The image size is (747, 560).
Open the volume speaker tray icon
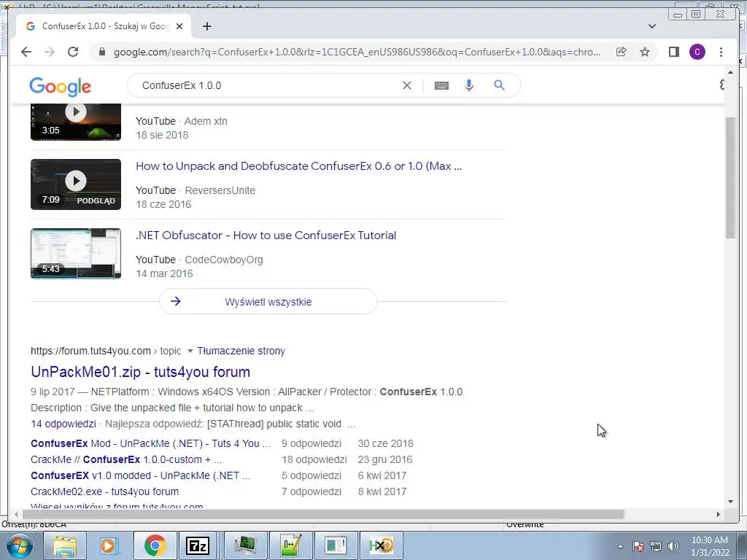tap(673, 546)
